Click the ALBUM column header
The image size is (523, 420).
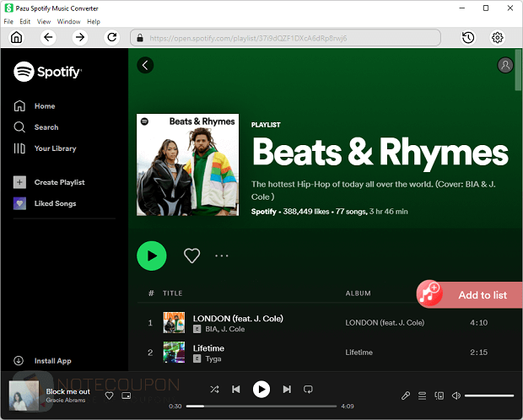tap(358, 293)
